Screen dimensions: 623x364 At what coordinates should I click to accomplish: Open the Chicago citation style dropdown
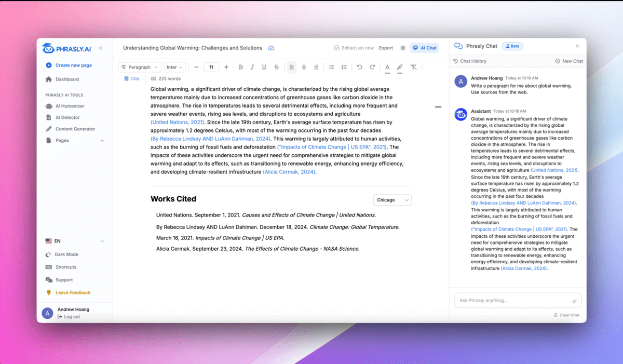392,200
